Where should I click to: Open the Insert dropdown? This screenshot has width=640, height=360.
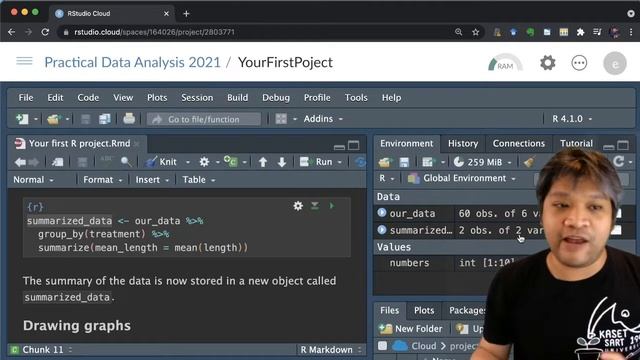[x=152, y=180]
